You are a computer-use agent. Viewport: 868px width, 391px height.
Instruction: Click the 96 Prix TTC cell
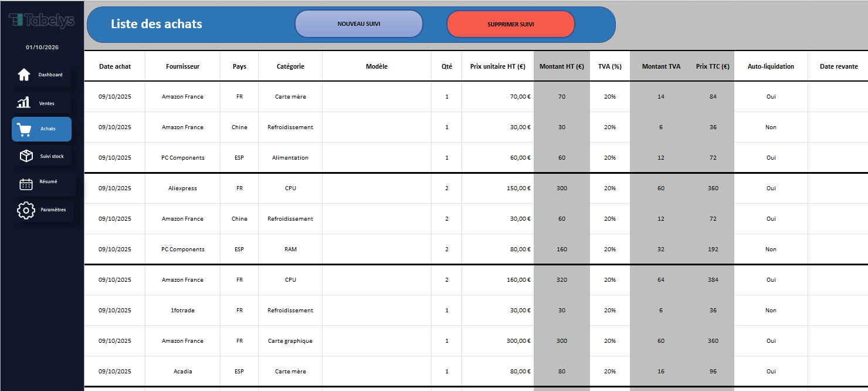tap(713, 372)
